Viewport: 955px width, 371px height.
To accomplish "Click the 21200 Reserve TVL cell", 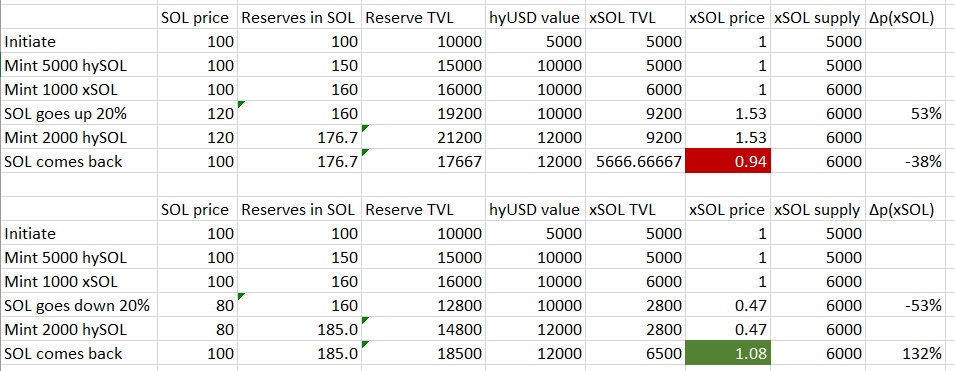I will pos(423,138).
